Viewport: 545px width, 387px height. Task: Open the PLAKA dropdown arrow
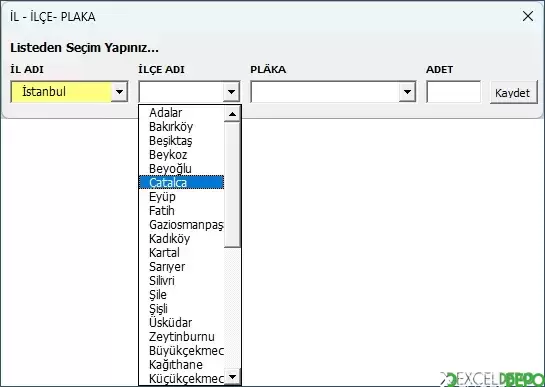point(407,92)
